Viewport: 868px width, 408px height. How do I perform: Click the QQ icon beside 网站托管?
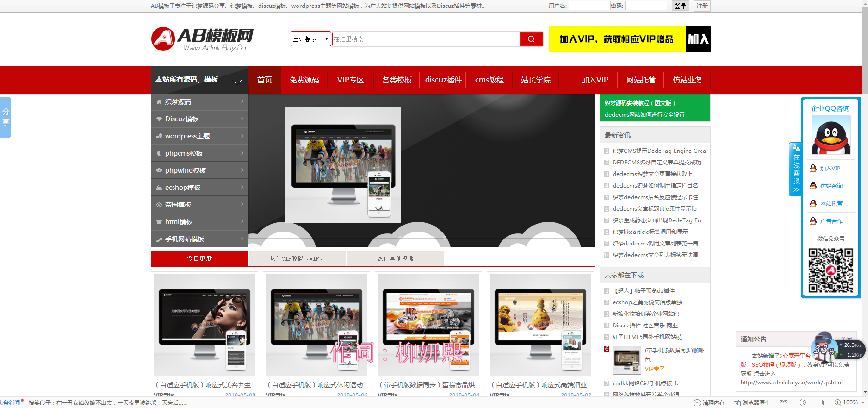813,203
